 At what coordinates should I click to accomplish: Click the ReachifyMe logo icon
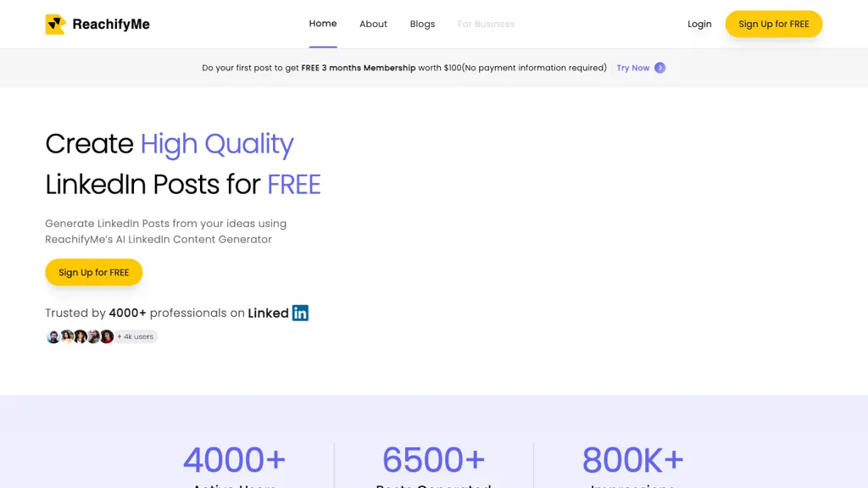(55, 25)
